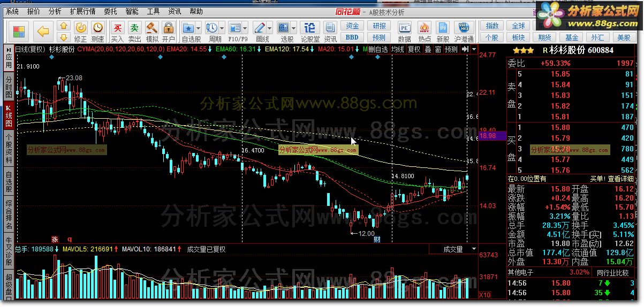The height and width of the screenshot is (307, 644).
Task: Click the 资金 button
Action: click(x=352, y=26)
